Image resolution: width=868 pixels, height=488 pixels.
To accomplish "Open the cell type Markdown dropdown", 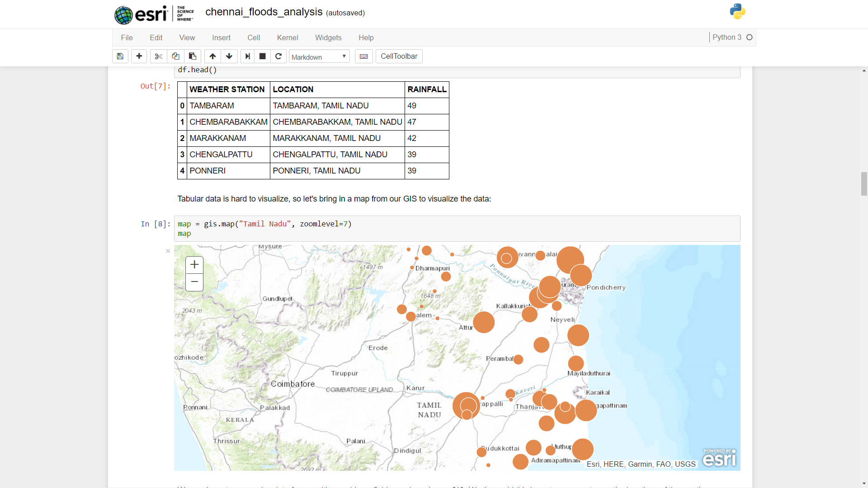I will click(319, 56).
